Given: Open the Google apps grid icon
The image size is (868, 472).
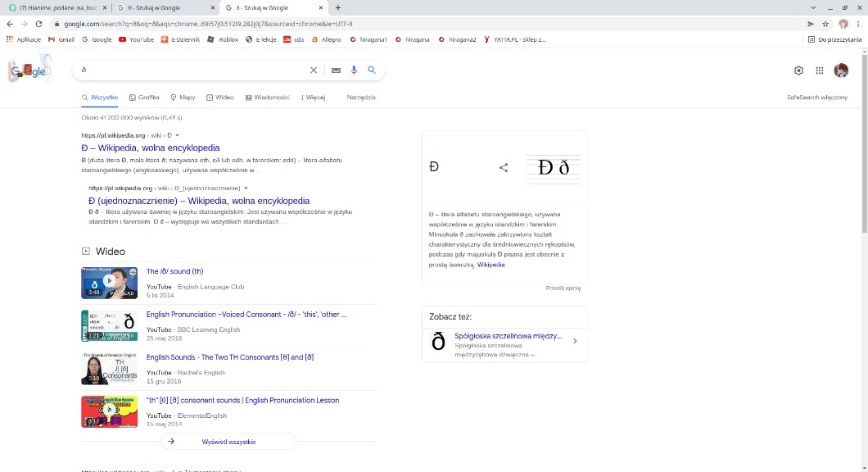Looking at the screenshot, I should click(x=819, y=70).
